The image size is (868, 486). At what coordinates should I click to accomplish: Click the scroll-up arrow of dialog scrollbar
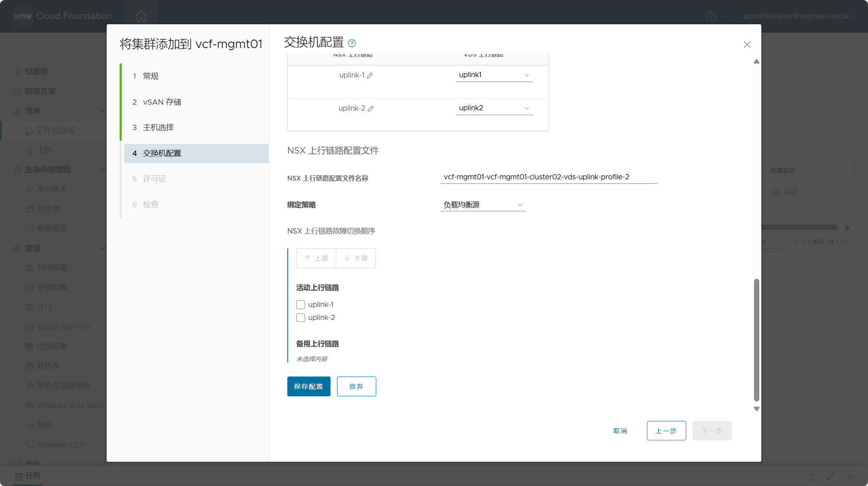click(x=756, y=61)
